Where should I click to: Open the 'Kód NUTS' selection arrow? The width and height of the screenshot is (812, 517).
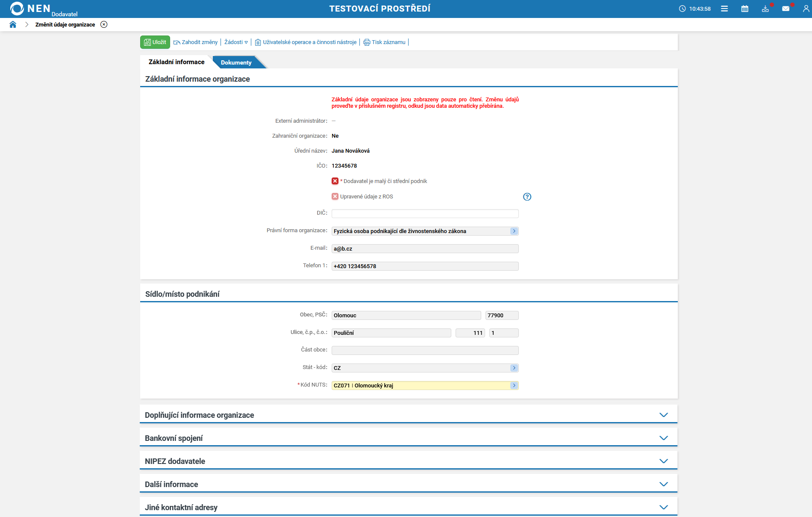click(x=514, y=386)
